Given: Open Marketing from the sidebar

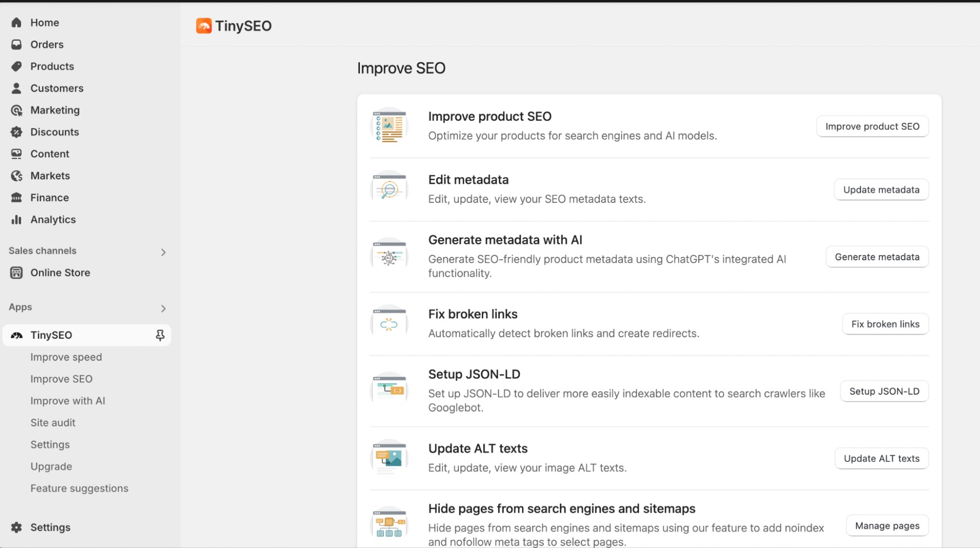Looking at the screenshot, I should pyautogui.click(x=55, y=110).
